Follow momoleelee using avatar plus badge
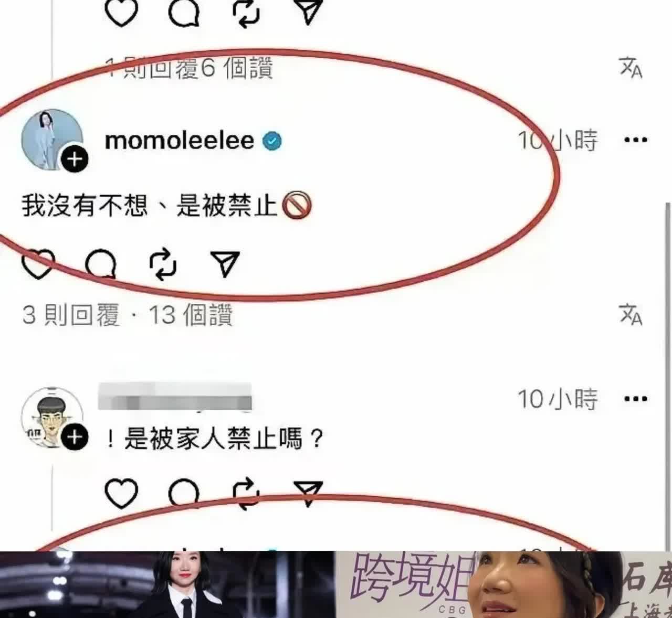672x618 pixels. [x=75, y=158]
